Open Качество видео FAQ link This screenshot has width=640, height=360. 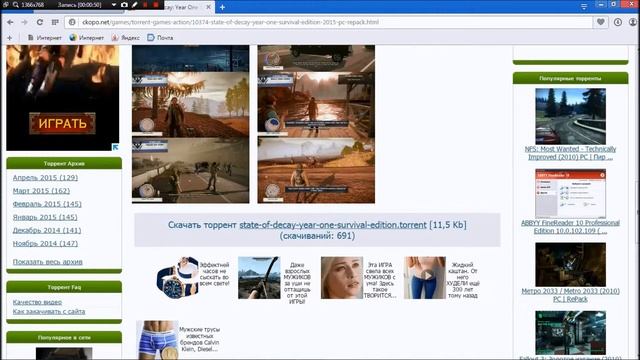click(x=37, y=302)
